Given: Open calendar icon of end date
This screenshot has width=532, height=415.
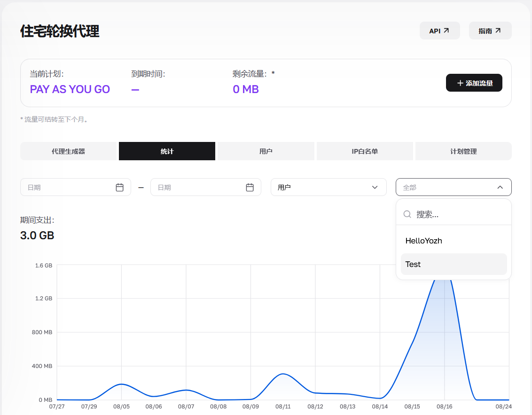Looking at the screenshot, I should [250, 188].
